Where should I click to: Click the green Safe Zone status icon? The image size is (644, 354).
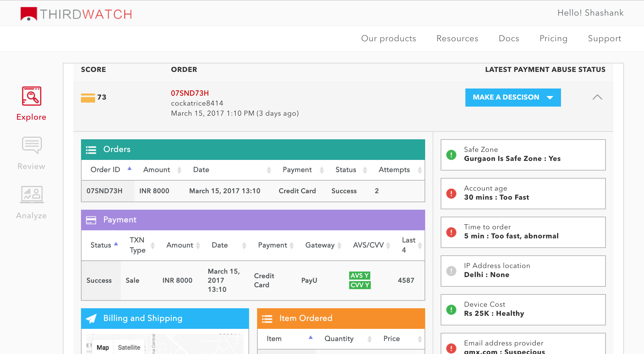click(451, 155)
